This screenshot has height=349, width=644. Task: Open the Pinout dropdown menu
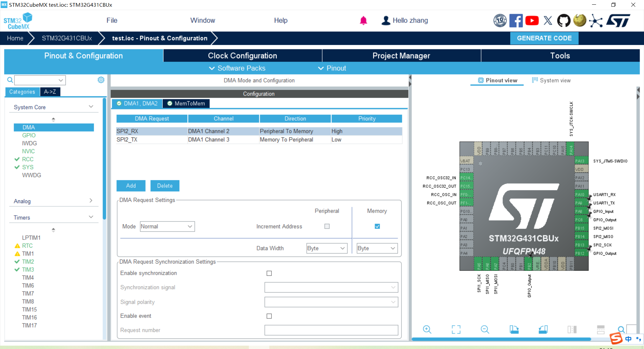pos(332,68)
